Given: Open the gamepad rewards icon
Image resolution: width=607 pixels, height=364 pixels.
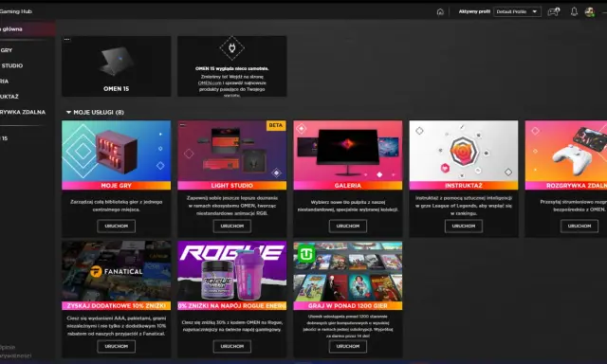Looking at the screenshot, I should (554, 11).
